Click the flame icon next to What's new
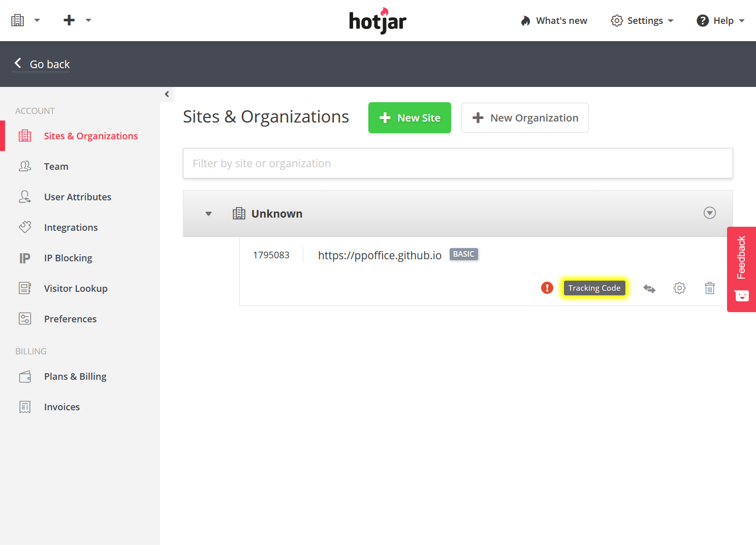Viewport: 756px width, 545px height. 525,21
